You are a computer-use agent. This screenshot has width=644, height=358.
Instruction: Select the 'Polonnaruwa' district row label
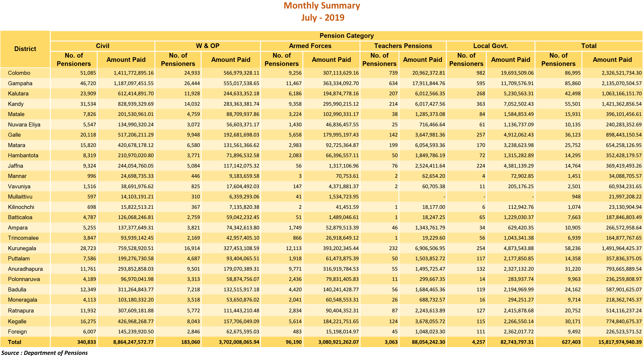(24, 279)
